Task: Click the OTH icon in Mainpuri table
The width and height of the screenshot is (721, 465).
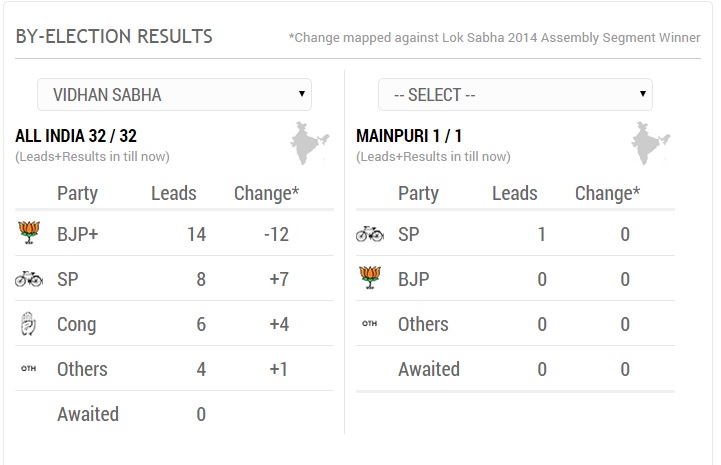Action: point(370,323)
